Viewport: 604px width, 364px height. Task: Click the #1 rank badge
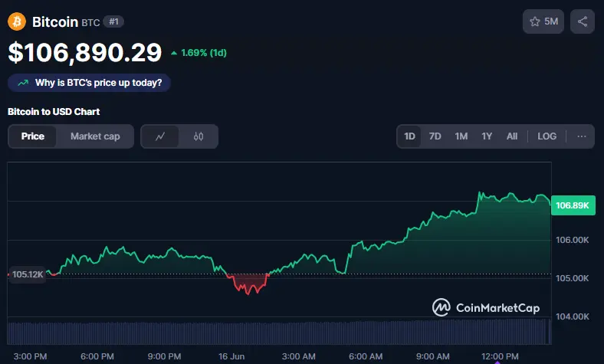point(113,21)
